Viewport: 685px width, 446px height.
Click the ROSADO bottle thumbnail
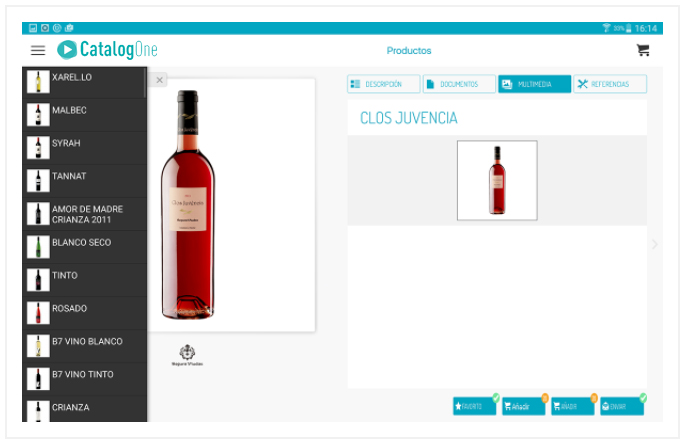click(x=38, y=313)
